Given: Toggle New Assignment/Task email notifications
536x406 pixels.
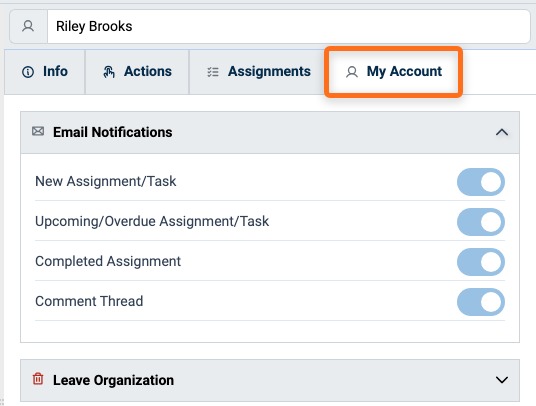Looking at the screenshot, I should click(481, 182).
